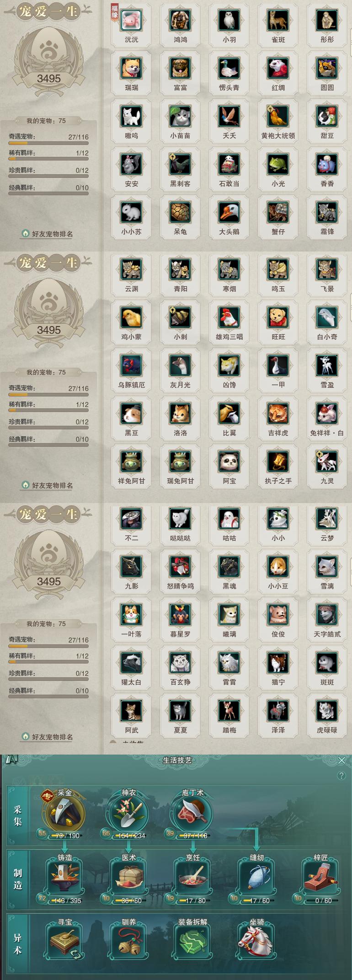Open the 烹饪 cooking skill icon
Image resolution: width=352 pixels, height=980 pixels.
pyautogui.click(x=192, y=878)
